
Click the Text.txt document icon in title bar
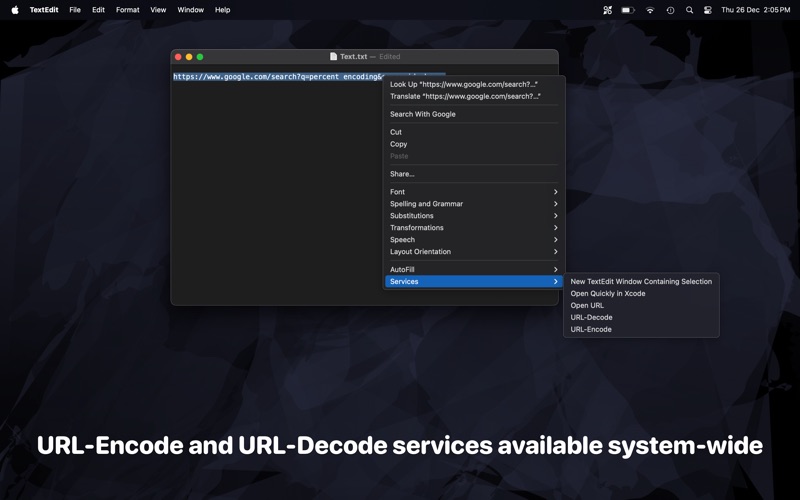pos(333,57)
